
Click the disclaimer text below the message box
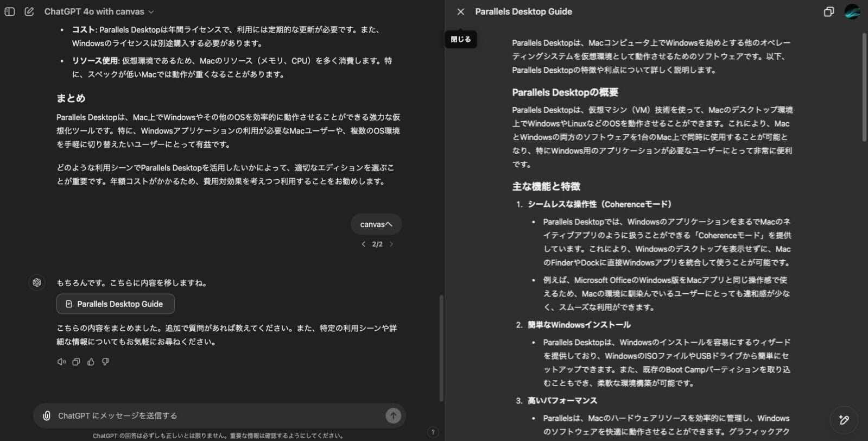(x=218, y=436)
